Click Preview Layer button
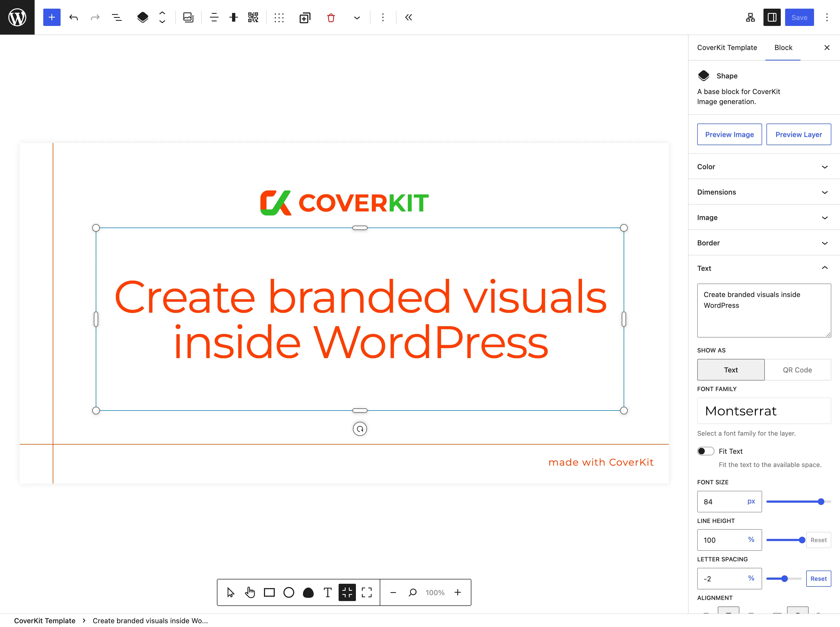Image resolution: width=840 pixels, height=627 pixels. pos(799,134)
